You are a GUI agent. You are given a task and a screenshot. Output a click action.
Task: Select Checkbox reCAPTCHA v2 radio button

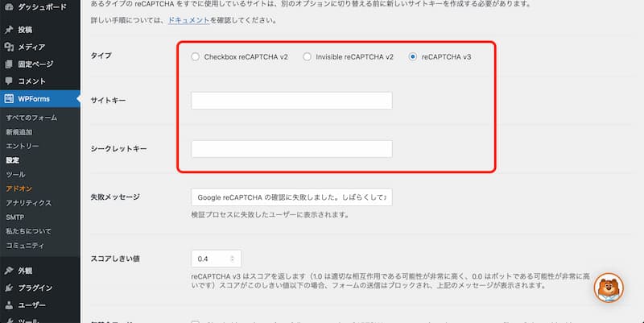click(195, 56)
